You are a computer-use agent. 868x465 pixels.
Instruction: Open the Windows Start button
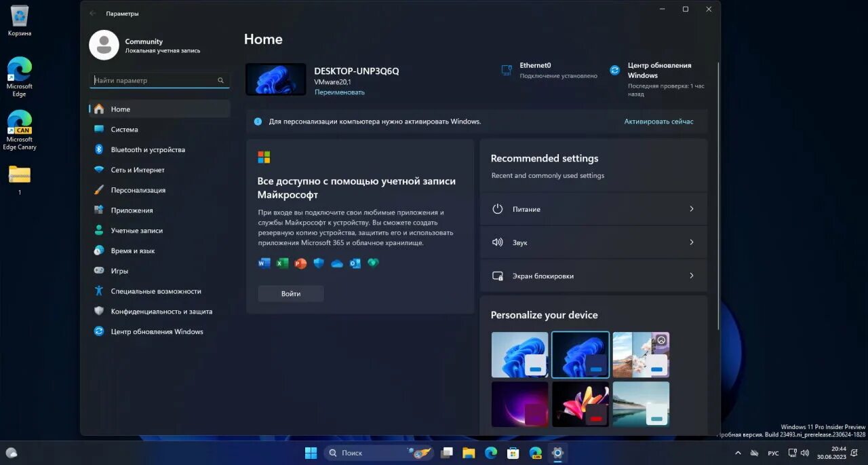click(x=311, y=453)
